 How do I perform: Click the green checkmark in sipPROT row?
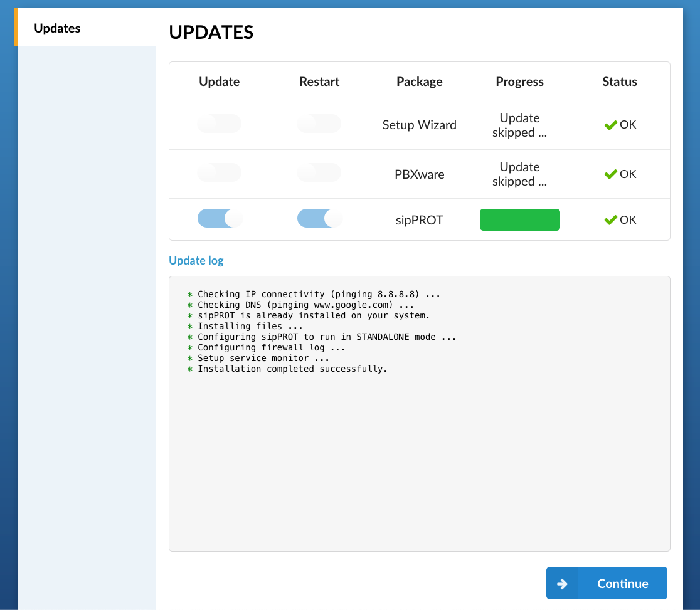coord(610,220)
